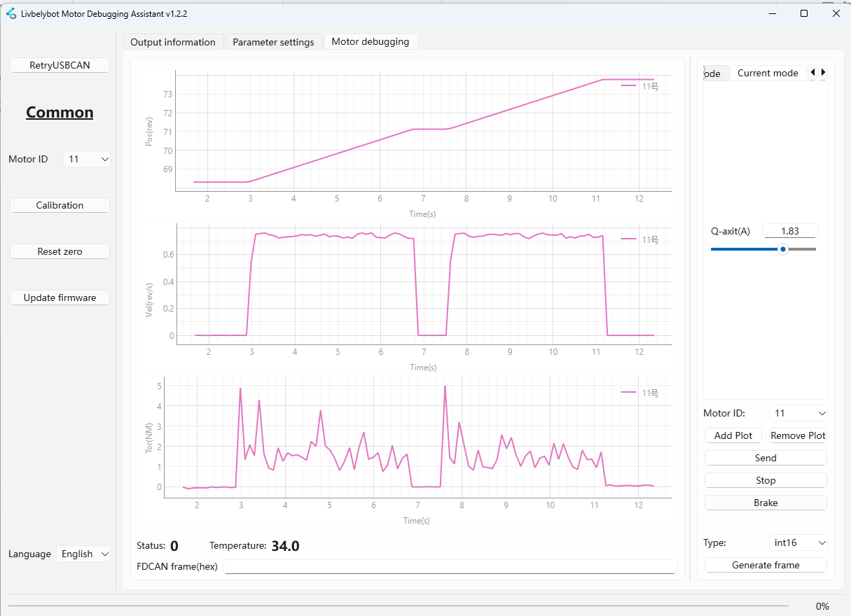Click the Q-axit(A) value input field

pyautogui.click(x=790, y=231)
